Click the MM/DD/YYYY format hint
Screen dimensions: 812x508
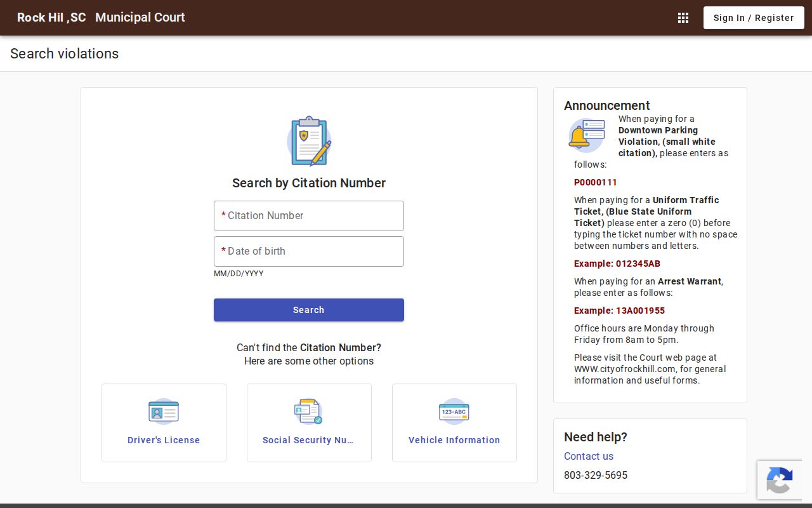click(x=239, y=274)
